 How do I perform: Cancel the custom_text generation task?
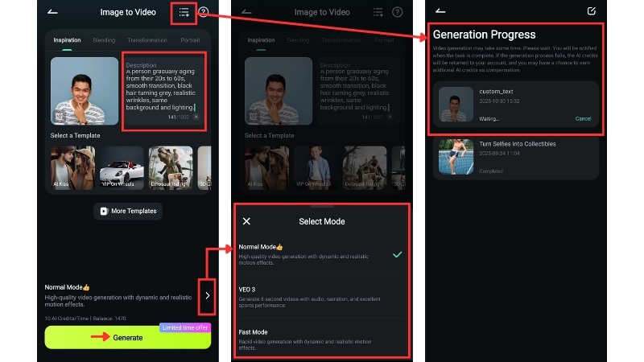pos(583,118)
